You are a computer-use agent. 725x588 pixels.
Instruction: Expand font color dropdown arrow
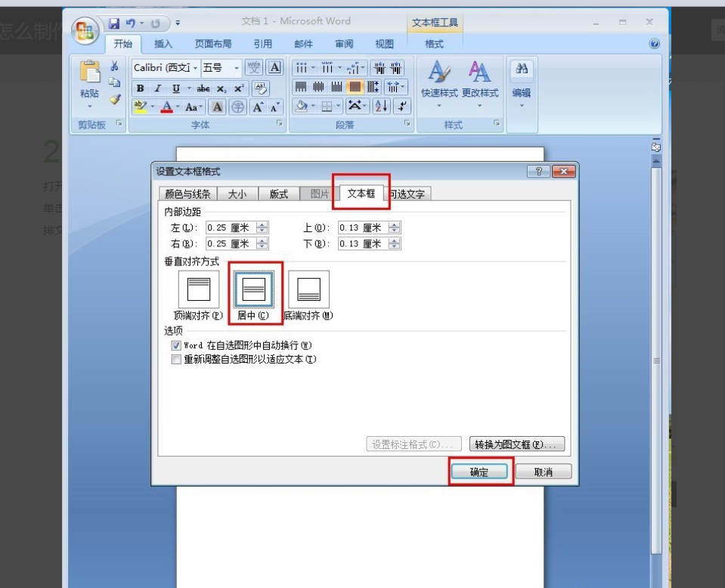[178, 107]
